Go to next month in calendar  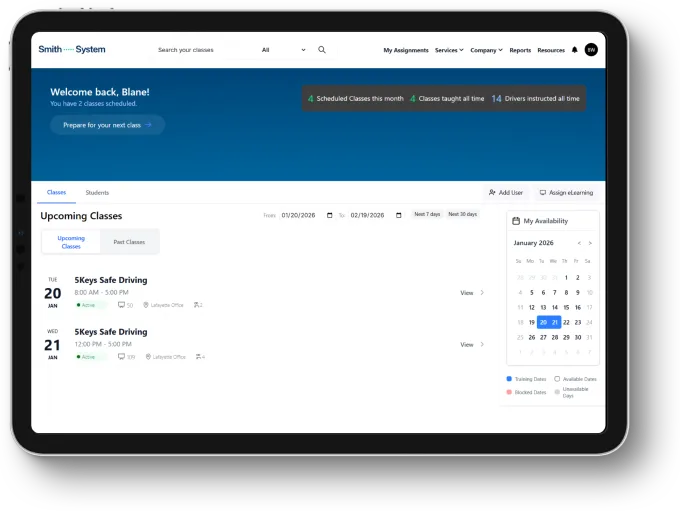tap(590, 243)
